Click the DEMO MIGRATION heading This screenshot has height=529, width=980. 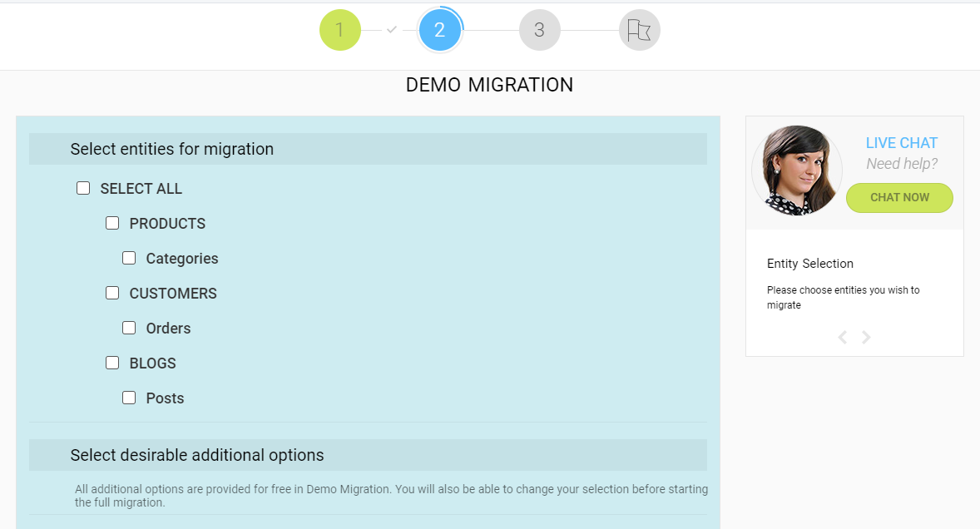tap(489, 85)
